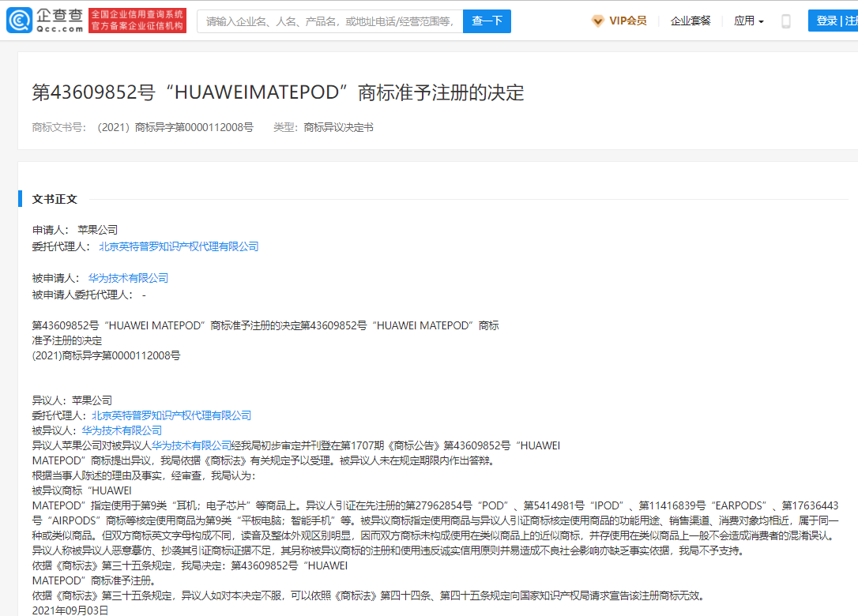Image resolution: width=858 pixels, height=616 pixels.
Task: Select the document number (2021)商标异字第0000112008号 in header
Action: 175,127
